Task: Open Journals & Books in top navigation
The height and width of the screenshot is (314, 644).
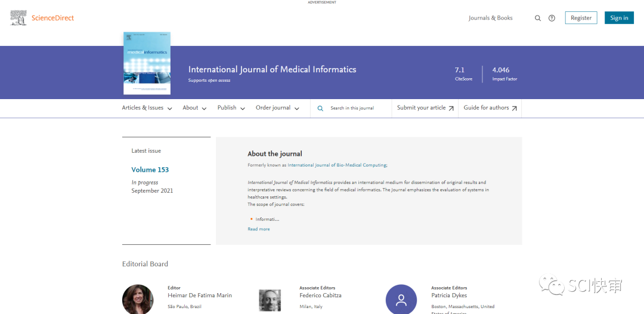Action: pyautogui.click(x=490, y=18)
